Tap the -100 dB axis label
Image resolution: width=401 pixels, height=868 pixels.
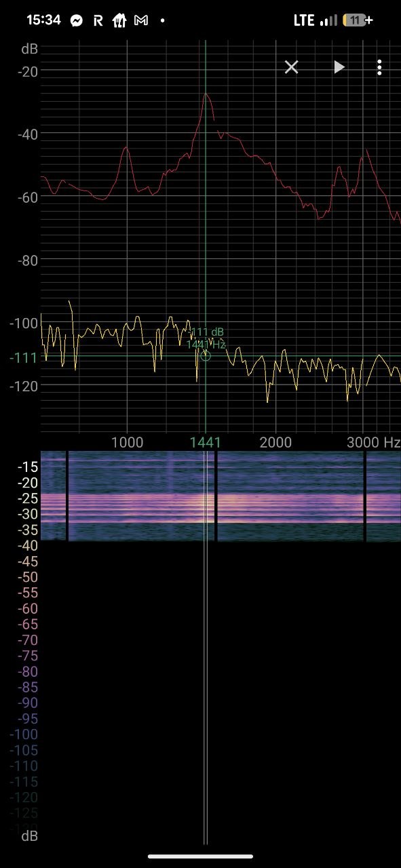(24, 323)
